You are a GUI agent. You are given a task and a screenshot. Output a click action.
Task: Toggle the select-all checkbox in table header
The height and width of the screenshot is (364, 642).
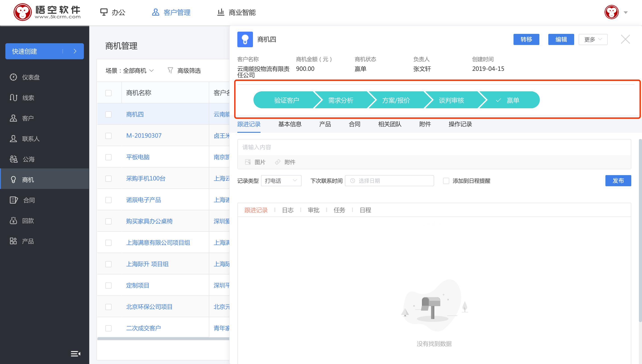tap(108, 93)
